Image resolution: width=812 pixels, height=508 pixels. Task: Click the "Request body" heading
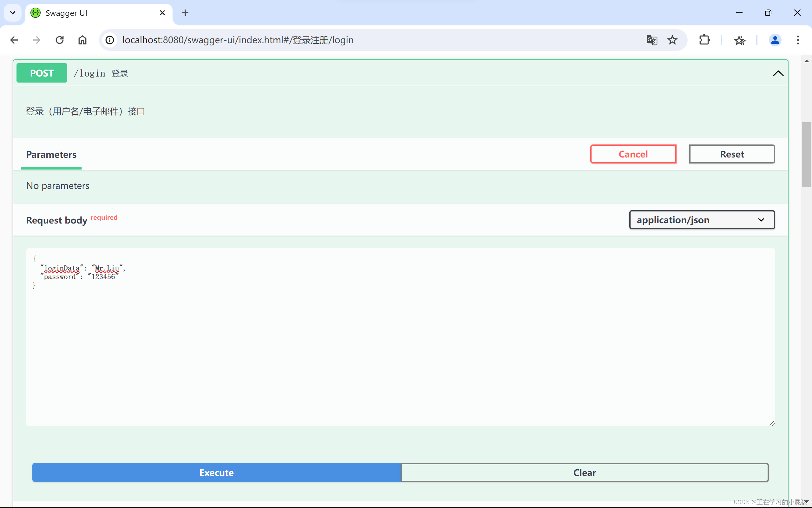(x=57, y=220)
